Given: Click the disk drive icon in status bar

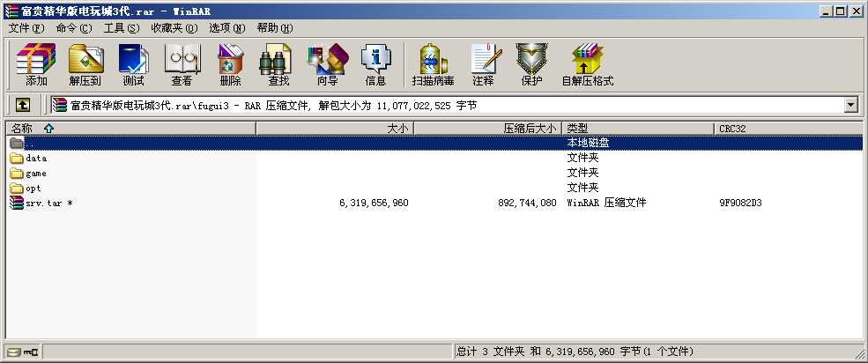Looking at the screenshot, I should (x=14, y=352).
